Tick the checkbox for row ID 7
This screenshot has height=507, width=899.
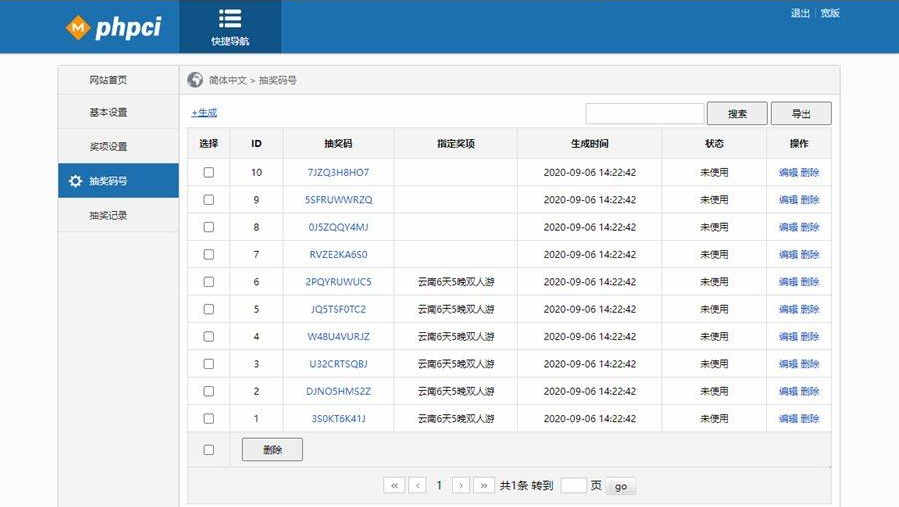click(x=209, y=254)
